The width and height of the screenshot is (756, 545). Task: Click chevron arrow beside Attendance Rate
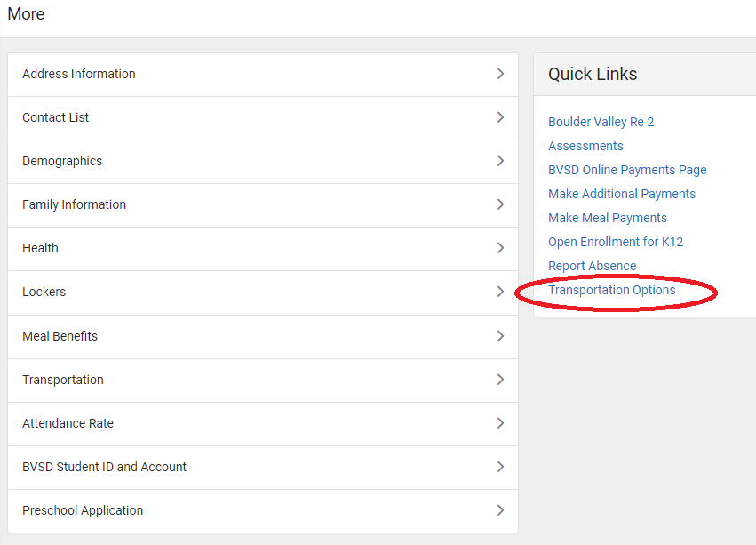(x=500, y=423)
